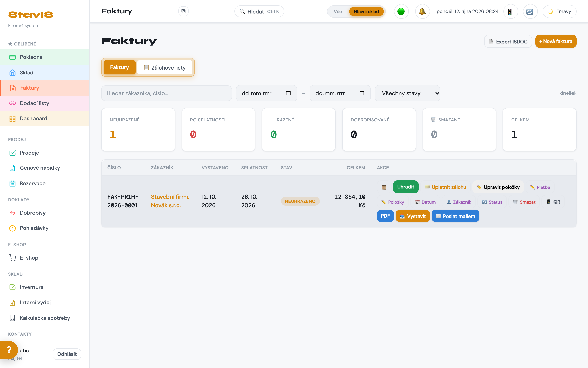Click the duplicate window icon beside Faktury title

184,11
